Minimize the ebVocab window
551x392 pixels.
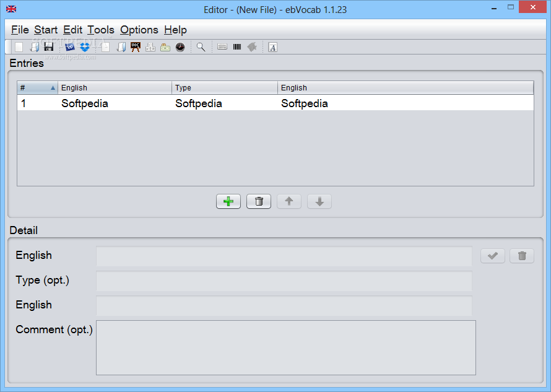point(494,7)
